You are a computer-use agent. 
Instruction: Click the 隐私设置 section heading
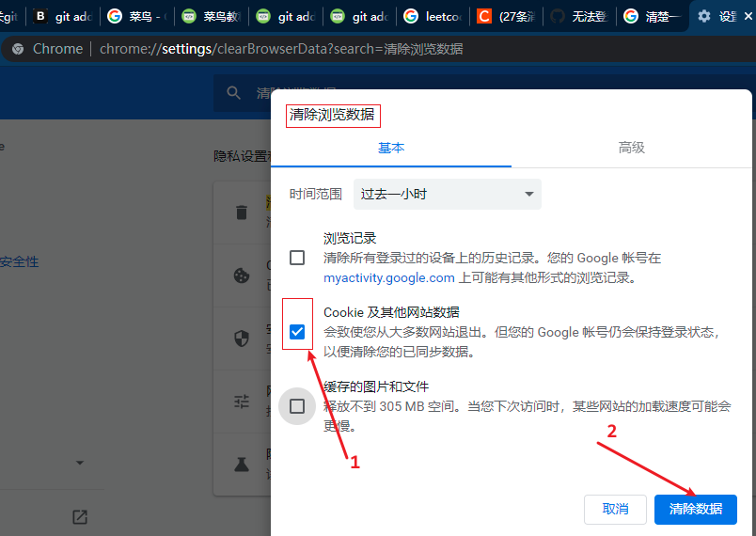[242, 156]
